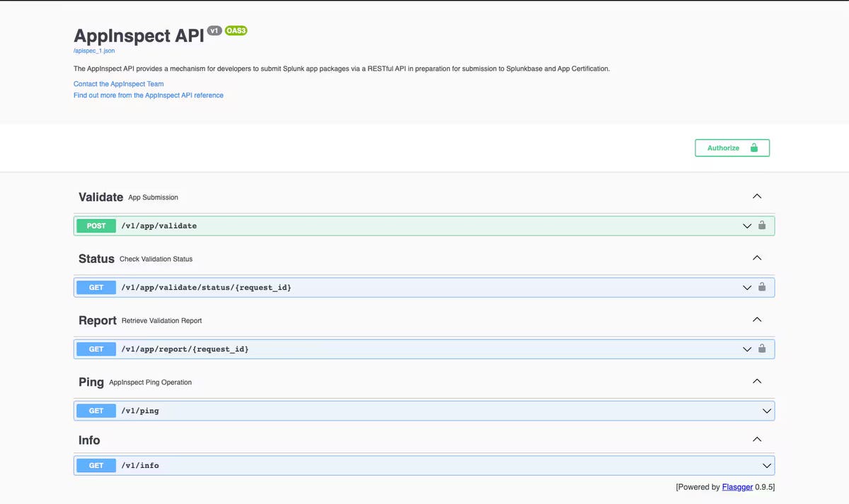Click the /v1/app/validate/status/{request_id} path text
Image resolution: width=849 pixels, height=504 pixels.
(207, 288)
